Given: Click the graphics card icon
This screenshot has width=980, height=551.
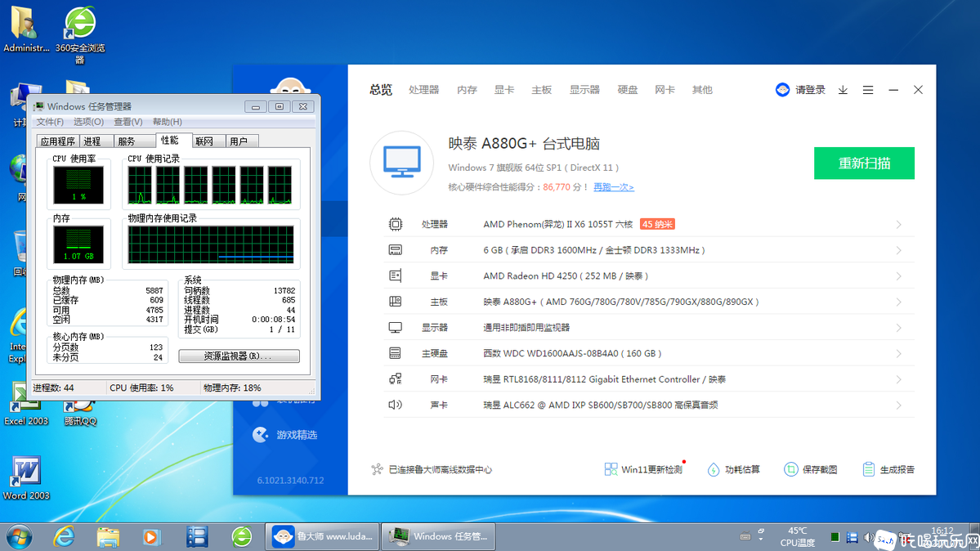Looking at the screenshot, I should tap(395, 275).
